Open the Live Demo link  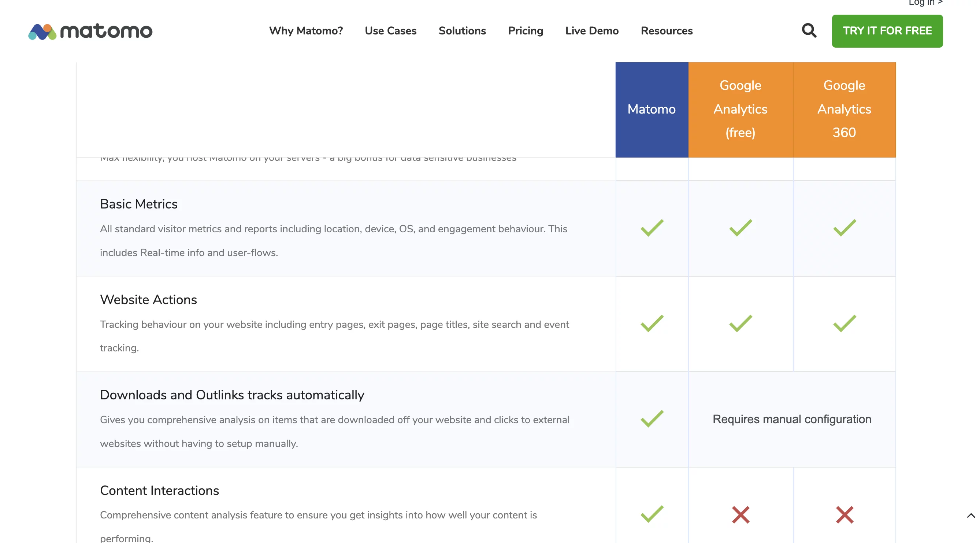point(591,31)
